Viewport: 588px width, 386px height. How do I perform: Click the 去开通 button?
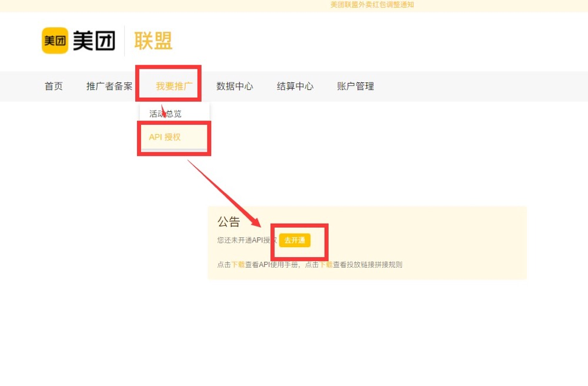(295, 240)
